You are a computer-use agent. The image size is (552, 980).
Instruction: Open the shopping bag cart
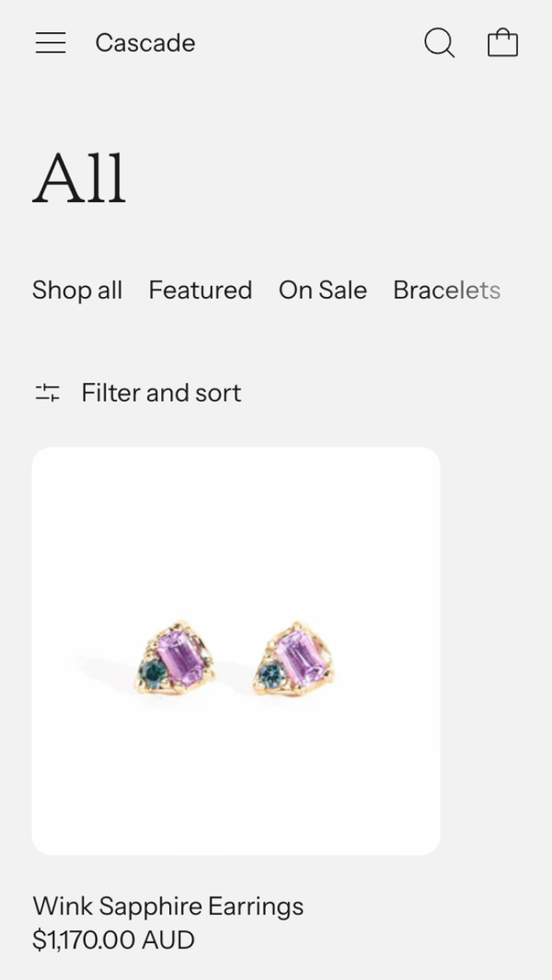pos(502,43)
